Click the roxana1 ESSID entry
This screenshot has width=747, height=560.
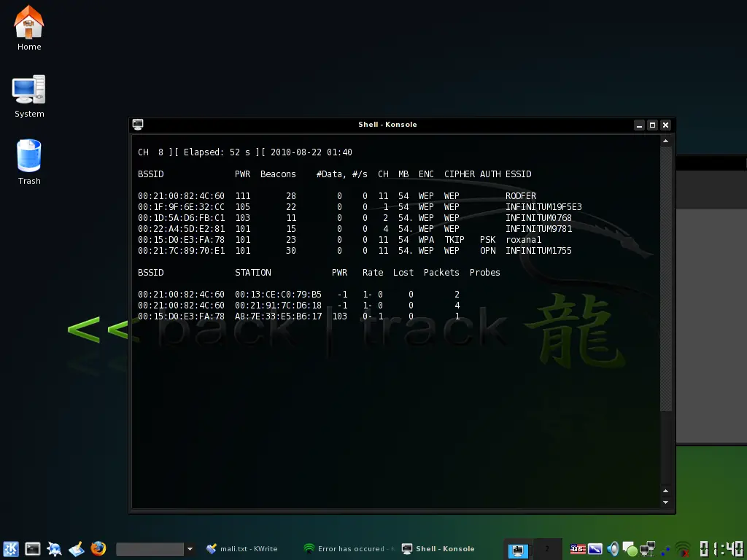pos(524,239)
